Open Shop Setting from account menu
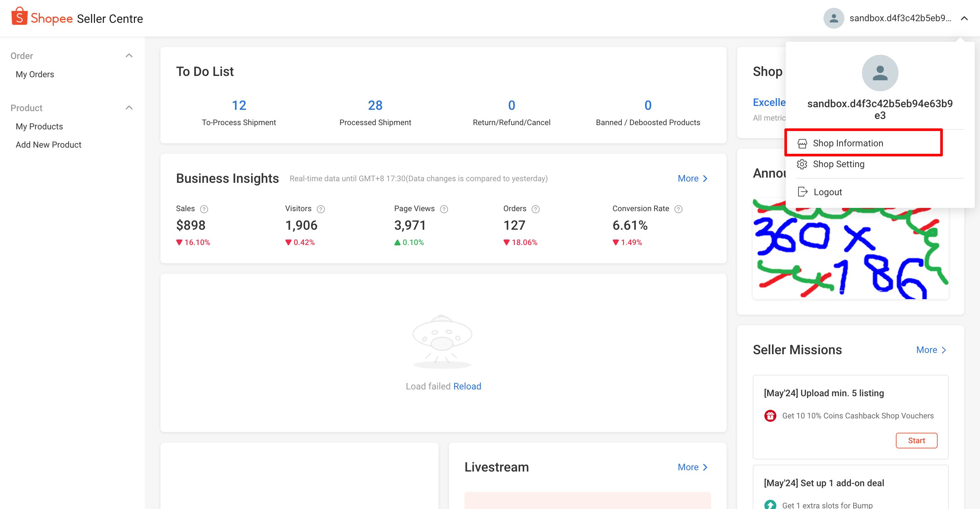The image size is (980, 509). (838, 164)
